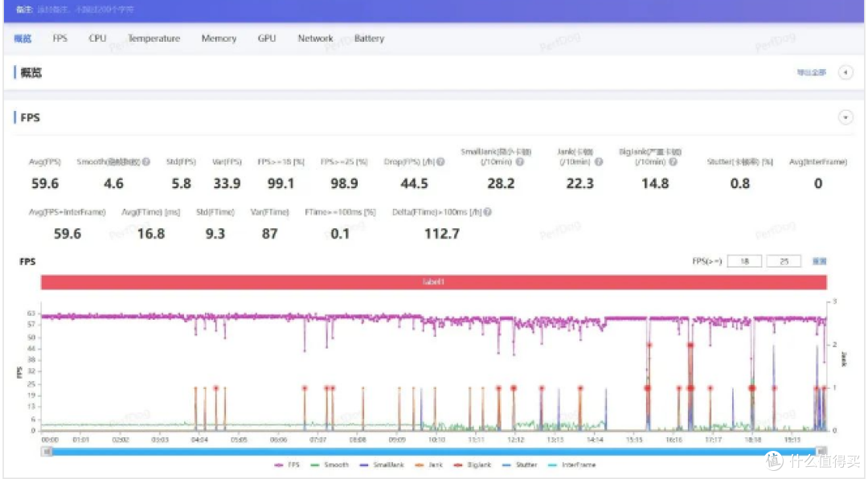The width and height of the screenshot is (868, 479).
Task: Click the FPS>=18 value 99.1
Action: coord(280,183)
